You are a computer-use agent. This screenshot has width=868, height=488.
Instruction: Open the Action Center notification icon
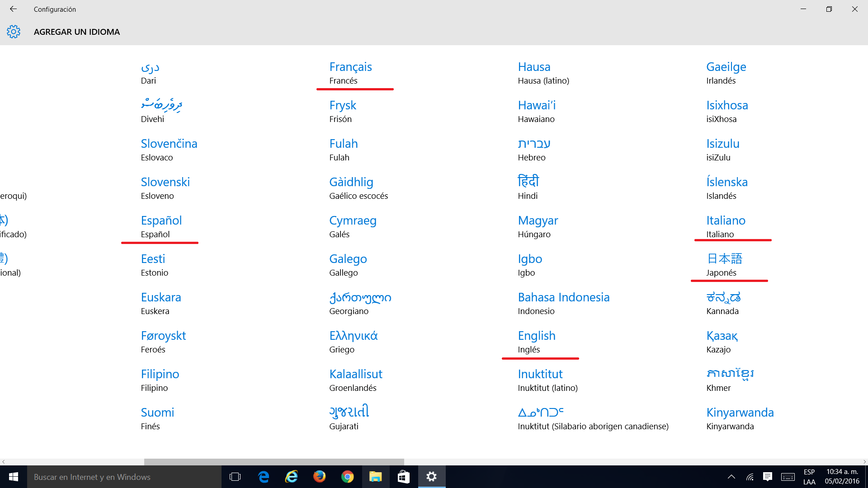coord(767,477)
